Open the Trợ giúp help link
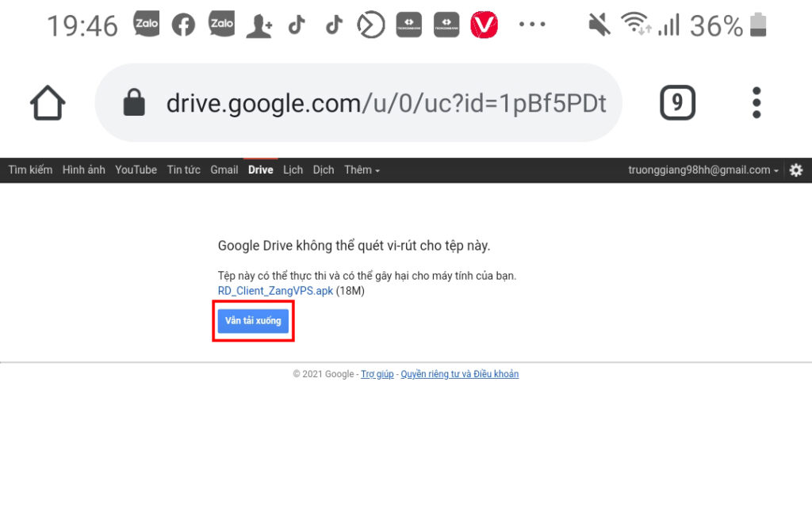The height and width of the screenshot is (508, 812). (377, 374)
